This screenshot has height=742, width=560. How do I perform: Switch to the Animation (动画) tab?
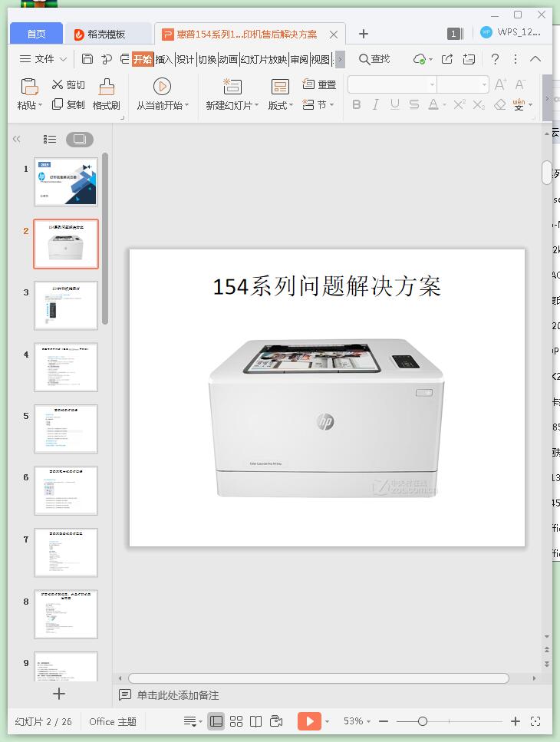228,59
